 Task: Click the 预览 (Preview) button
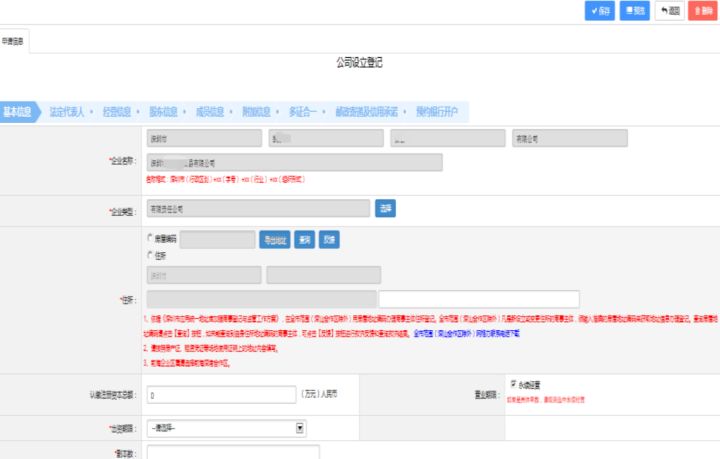pyautogui.click(x=634, y=11)
